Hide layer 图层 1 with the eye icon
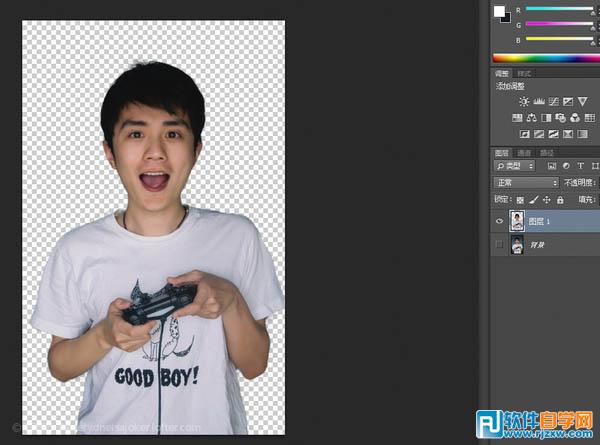Image resolution: width=600 pixels, height=445 pixels. [499, 221]
